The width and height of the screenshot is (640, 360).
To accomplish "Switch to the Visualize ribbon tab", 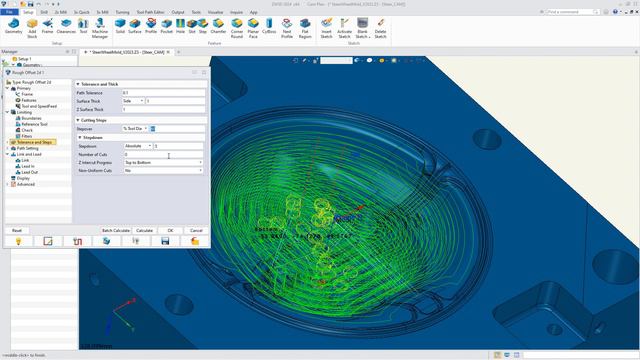I will [x=215, y=12].
